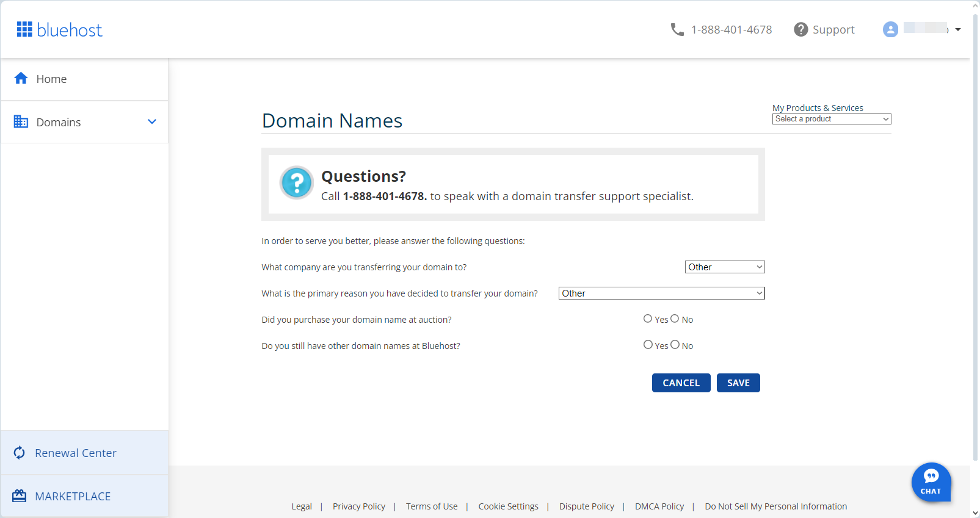Open the primary transfer reason dropdown

(x=661, y=293)
